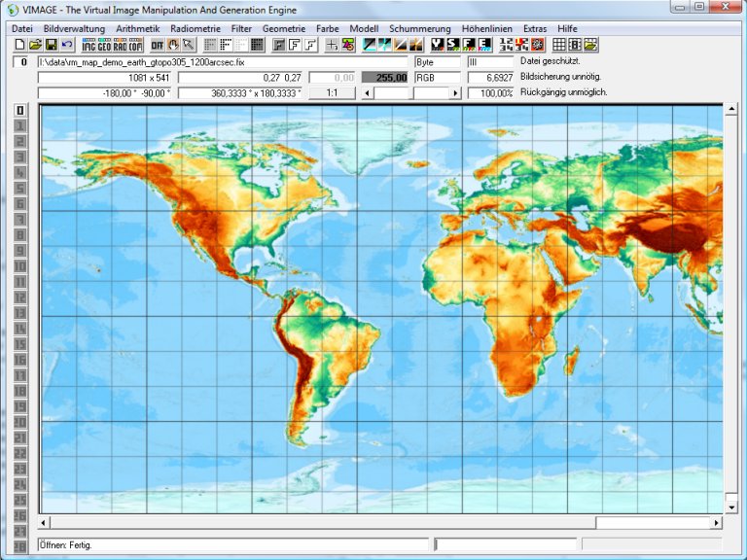This screenshot has height=560, width=747.
Task: Click right arrow of the small slider
Action: click(x=454, y=93)
